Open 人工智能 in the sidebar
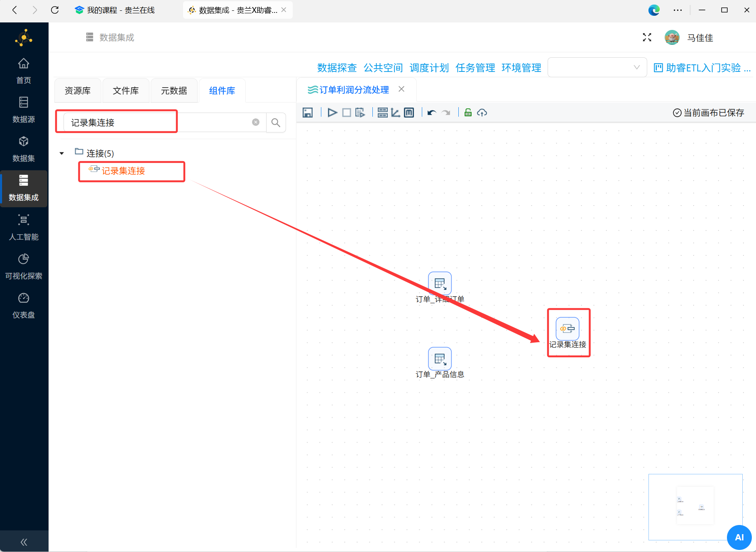Viewport: 756px width, 552px height. point(24,228)
